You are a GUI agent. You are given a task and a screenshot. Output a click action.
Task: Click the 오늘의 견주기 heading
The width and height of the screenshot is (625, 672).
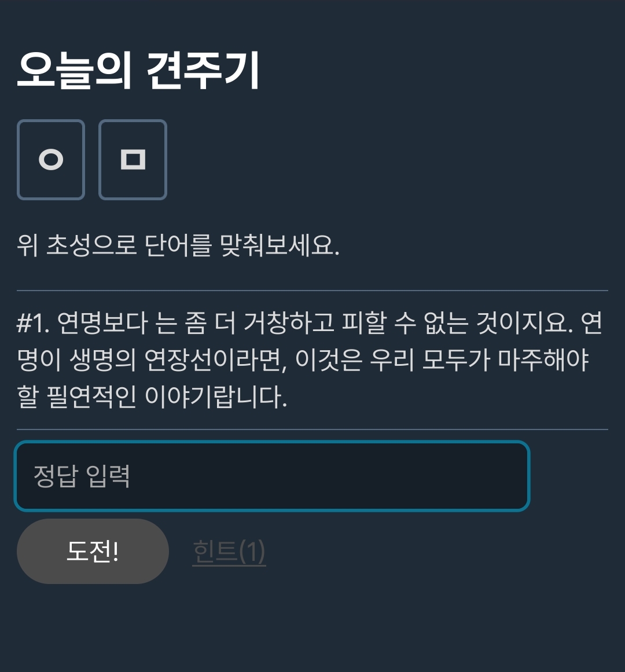[x=138, y=71]
